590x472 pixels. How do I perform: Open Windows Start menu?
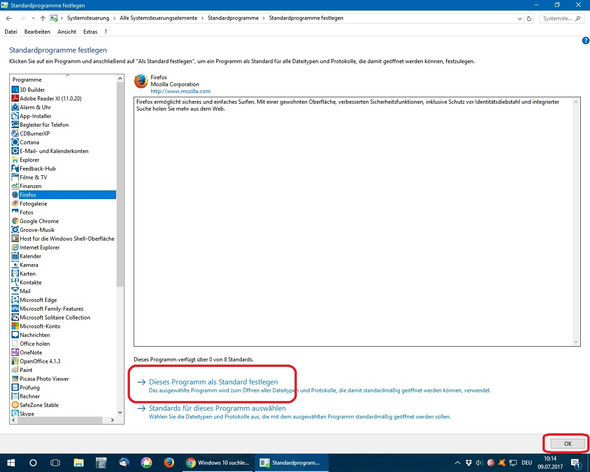(x=11, y=463)
